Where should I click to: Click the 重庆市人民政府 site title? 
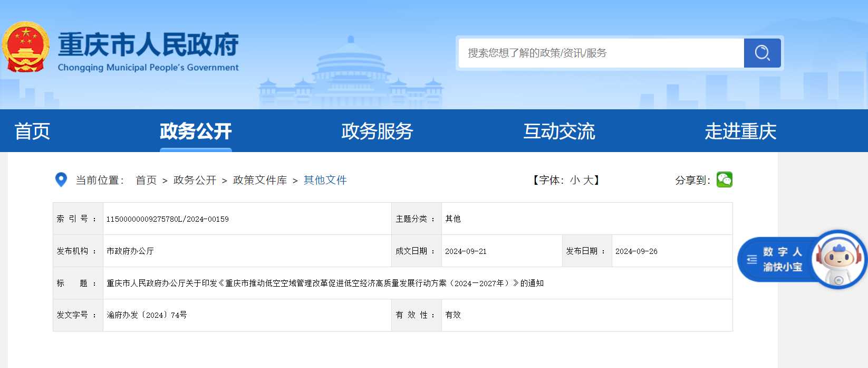[148, 44]
